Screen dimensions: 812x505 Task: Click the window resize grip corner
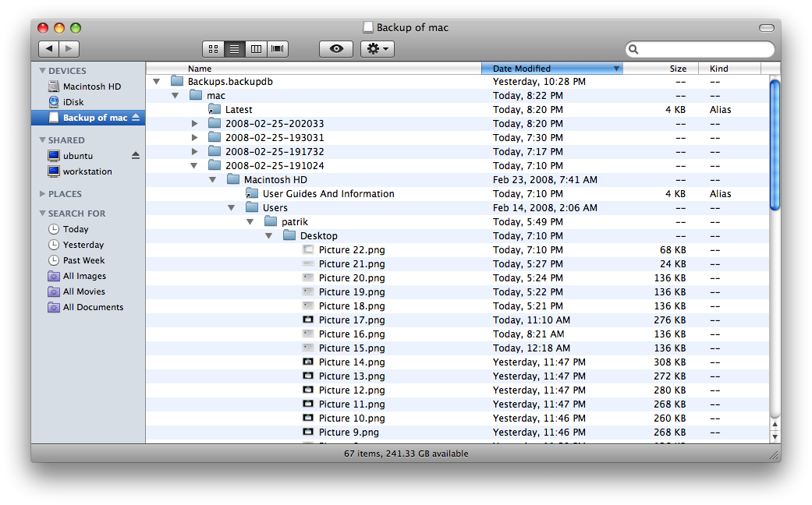(774, 455)
